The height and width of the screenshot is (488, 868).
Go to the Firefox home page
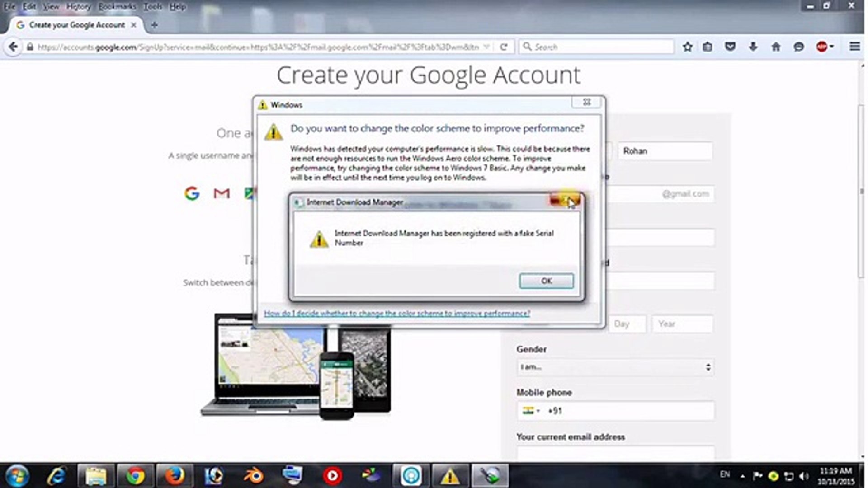click(x=776, y=47)
